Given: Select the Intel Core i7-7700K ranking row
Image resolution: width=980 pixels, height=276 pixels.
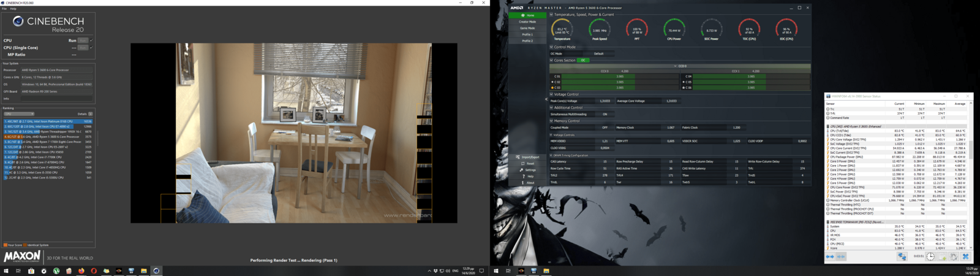Looking at the screenshot, I should (48, 157).
